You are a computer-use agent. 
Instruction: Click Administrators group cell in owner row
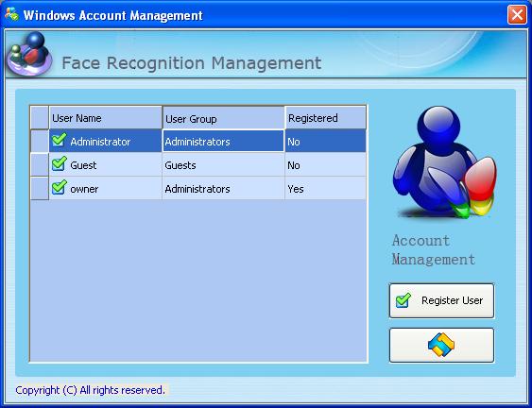(223, 188)
